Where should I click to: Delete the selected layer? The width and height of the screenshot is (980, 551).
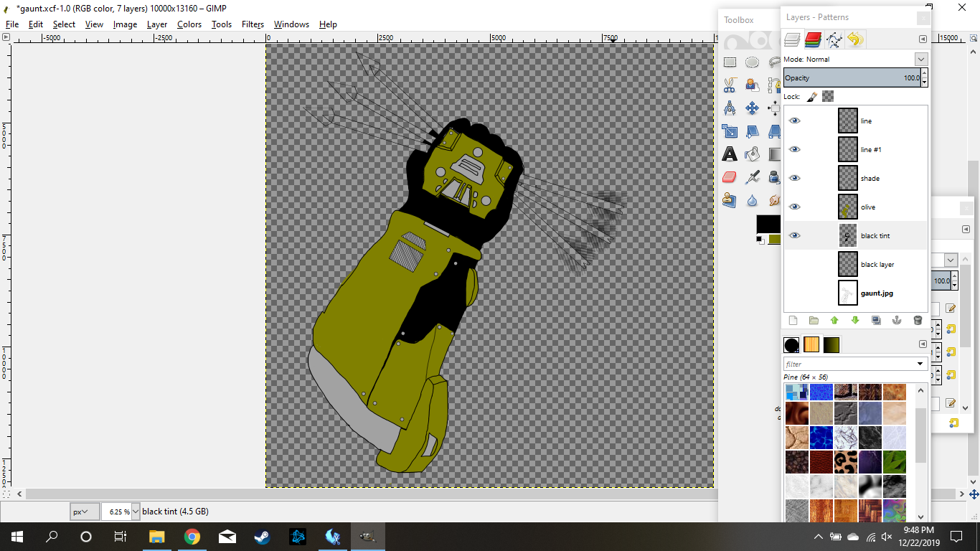tap(918, 321)
